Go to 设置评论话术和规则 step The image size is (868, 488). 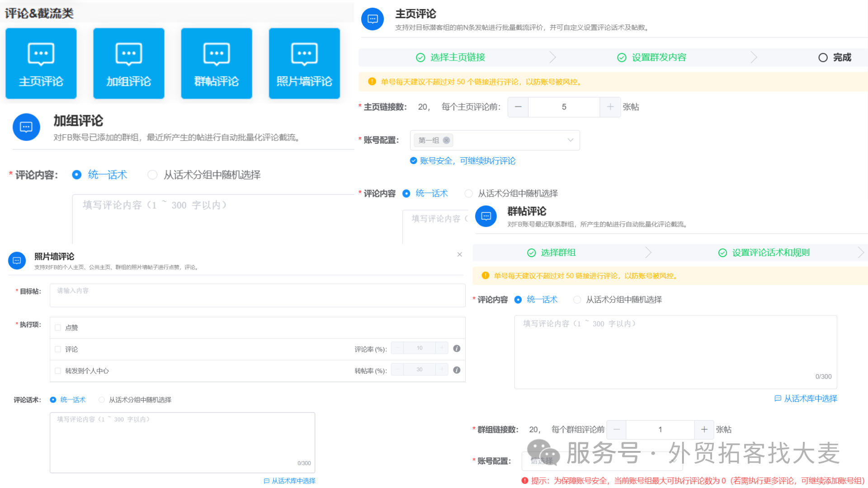tap(771, 253)
